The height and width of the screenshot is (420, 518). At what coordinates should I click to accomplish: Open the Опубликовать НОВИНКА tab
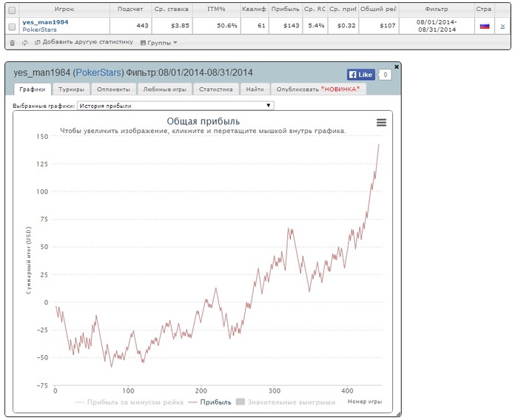(x=318, y=89)
